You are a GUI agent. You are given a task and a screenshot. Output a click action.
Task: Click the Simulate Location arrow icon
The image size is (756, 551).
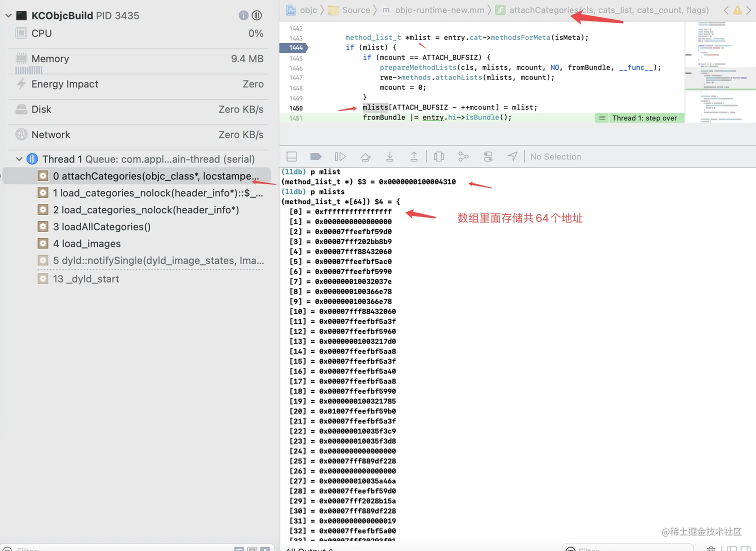pyautogui.click(x=512, y=156)
